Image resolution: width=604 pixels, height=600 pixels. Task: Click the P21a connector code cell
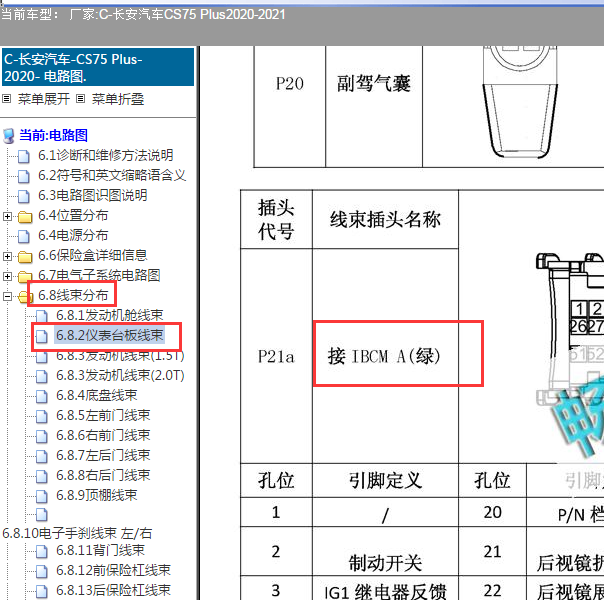(276, 356)
